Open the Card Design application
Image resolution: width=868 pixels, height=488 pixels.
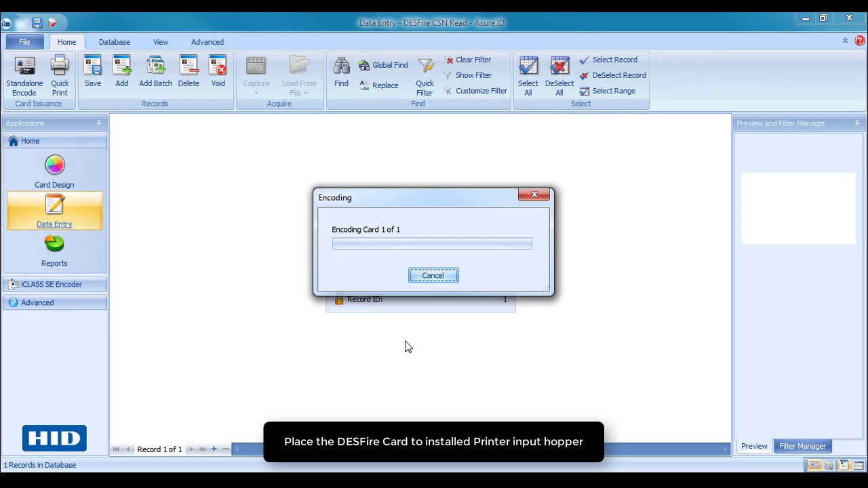(54, 172)
